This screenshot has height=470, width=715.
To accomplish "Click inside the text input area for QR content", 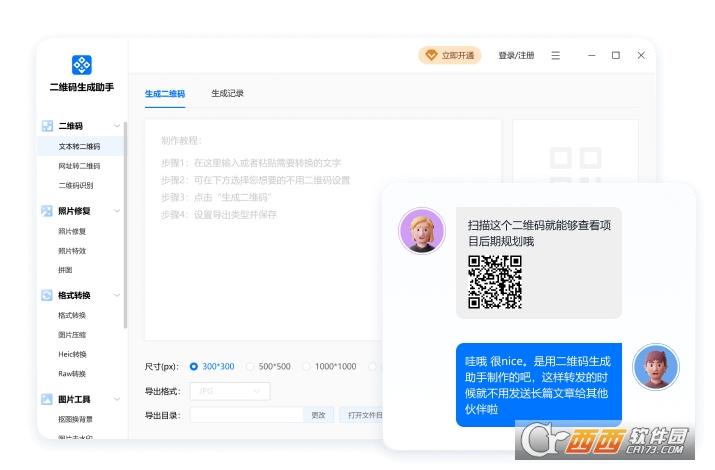I will coord(323,230).
